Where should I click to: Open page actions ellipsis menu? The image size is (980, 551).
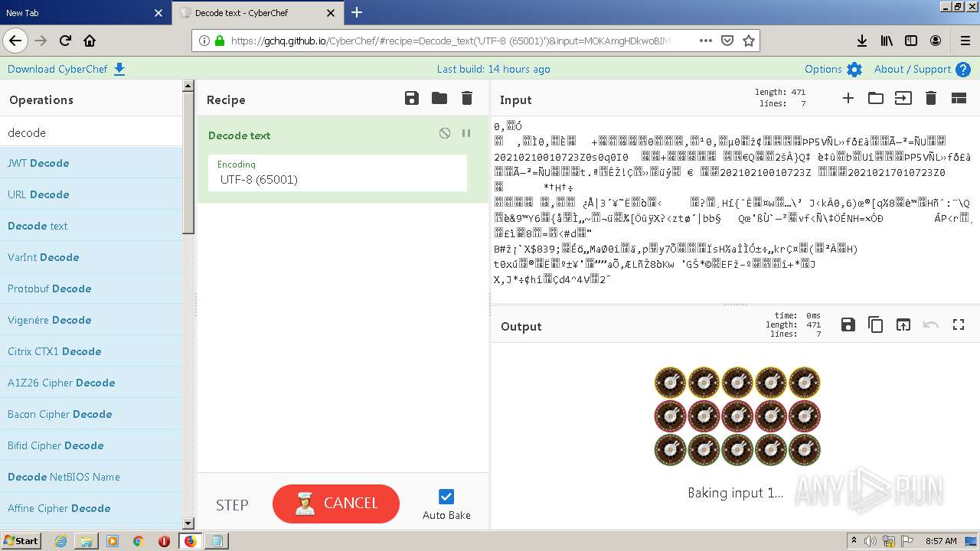(x=705, y=41)
